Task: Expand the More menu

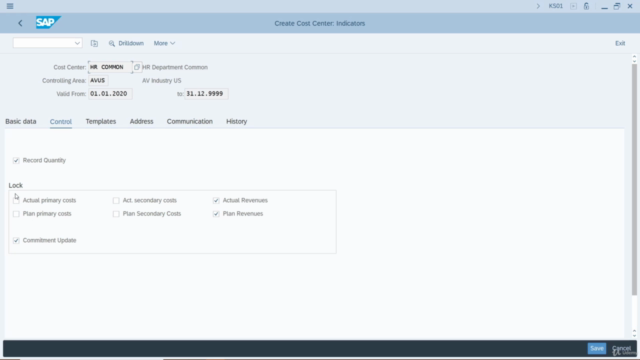Action: [x=164, y=43]
